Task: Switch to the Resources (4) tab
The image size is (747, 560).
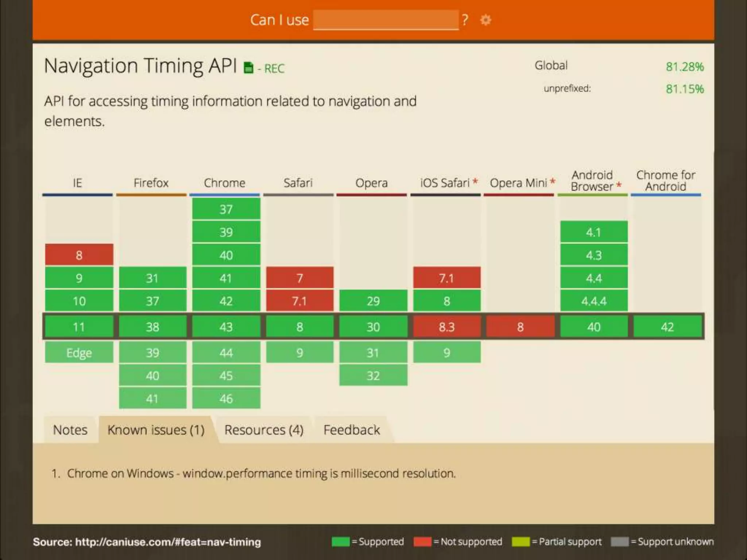Action: click(x=264, y=430)
